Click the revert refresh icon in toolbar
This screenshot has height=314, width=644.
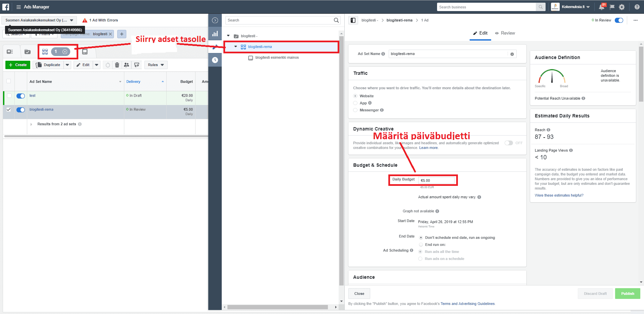[x=108, y=65]
